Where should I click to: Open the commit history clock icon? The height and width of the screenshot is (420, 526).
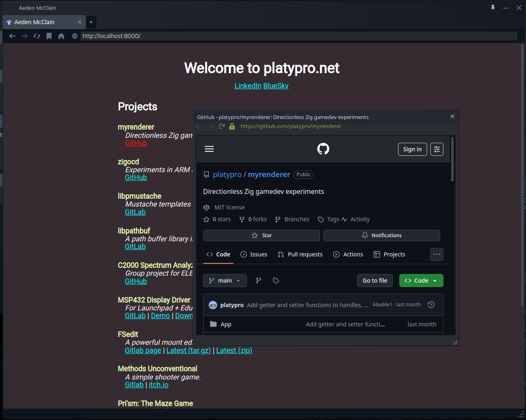(x=431, y=305)
